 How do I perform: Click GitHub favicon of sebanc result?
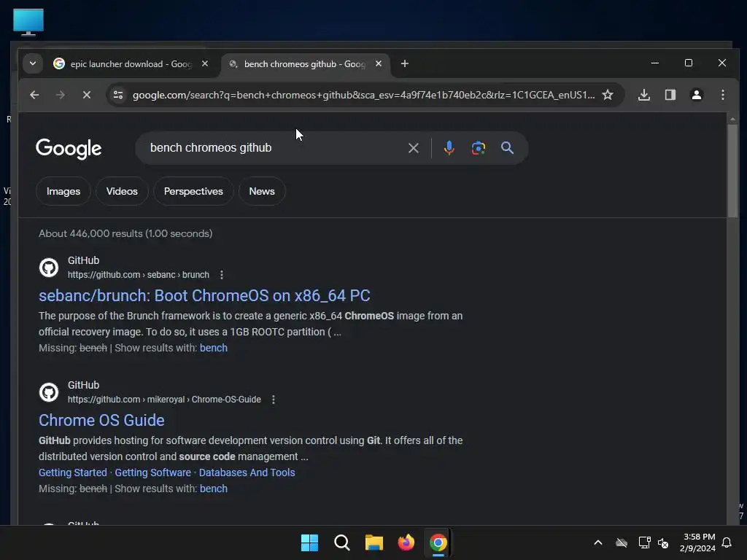pos(49,268)
